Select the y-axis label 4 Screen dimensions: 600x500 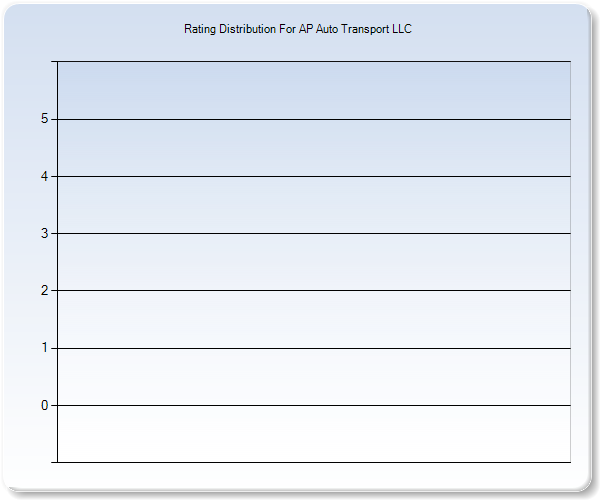pos(44,176)
